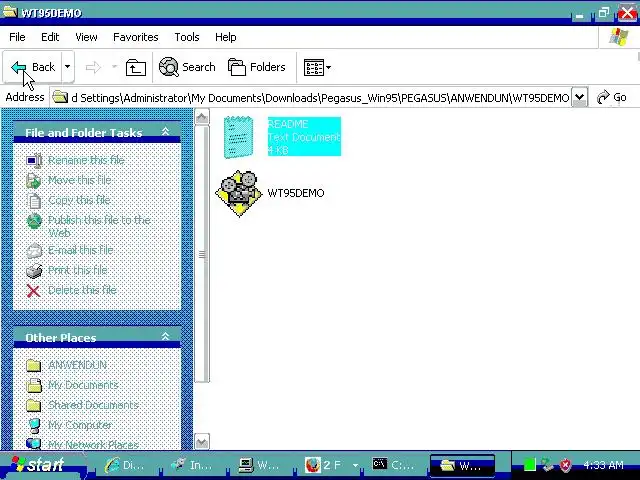Image resolution: width=640 pixels, height=480 pixels.
Task: Click the Windows flag logo in toolbar
Action: (x=619, y=37)
